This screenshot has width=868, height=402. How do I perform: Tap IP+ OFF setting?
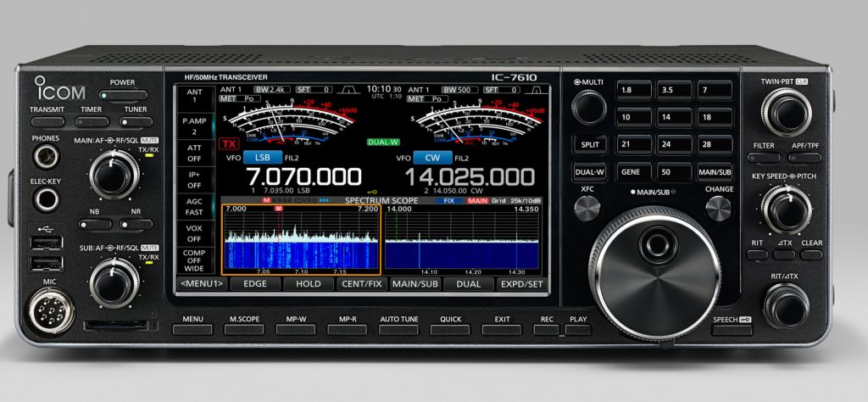[x=194, y=180]
